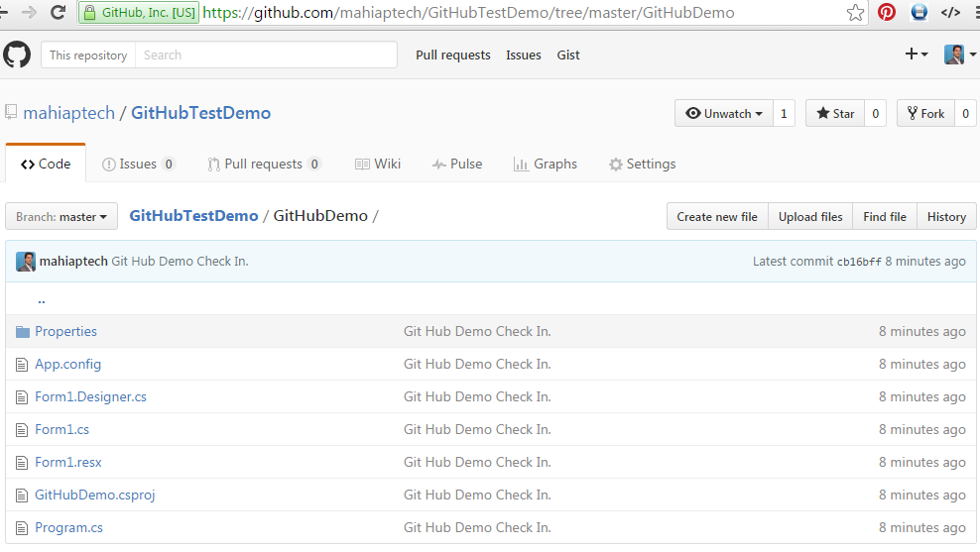Focus the repository Search field
The width and height of the screenshot is (980, 552).
pos(266,55)
